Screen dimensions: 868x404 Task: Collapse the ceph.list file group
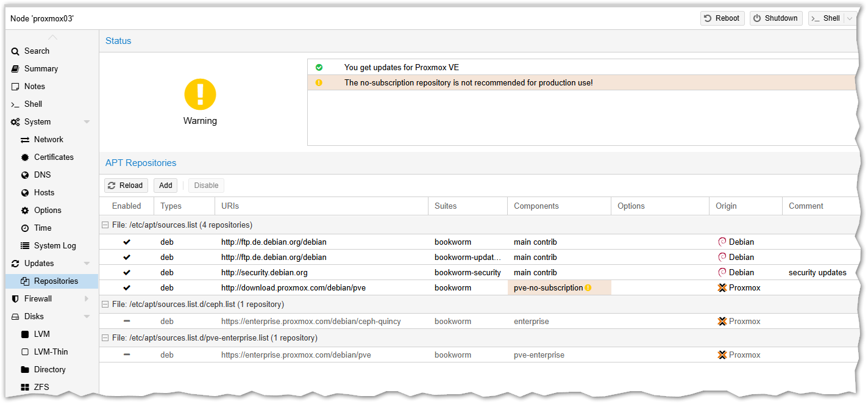106,305
